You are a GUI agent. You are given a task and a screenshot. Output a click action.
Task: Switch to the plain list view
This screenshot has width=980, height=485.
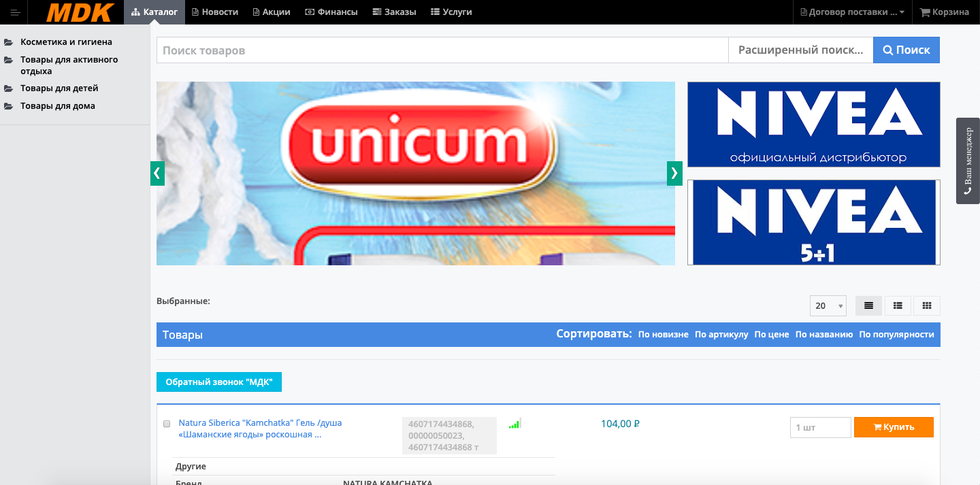click(x=868, y=306)
